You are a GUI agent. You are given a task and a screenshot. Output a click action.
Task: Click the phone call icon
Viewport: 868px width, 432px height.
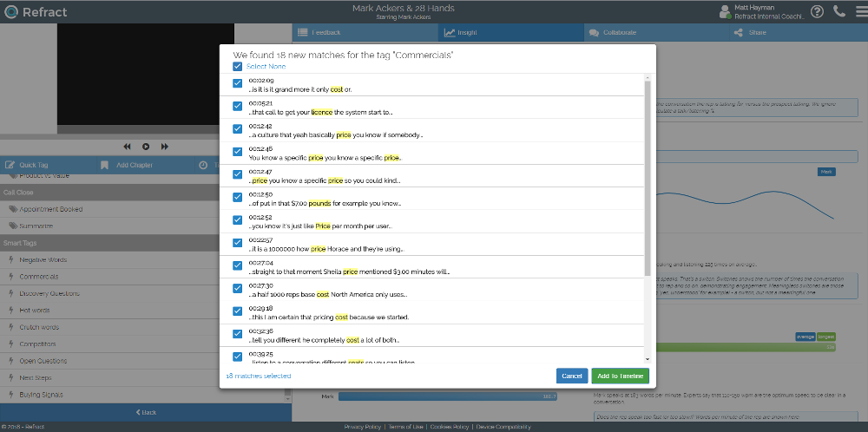click(839, 11)
